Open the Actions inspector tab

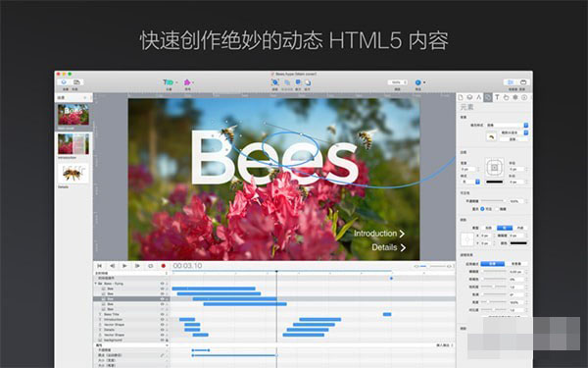tap(506, 97)
